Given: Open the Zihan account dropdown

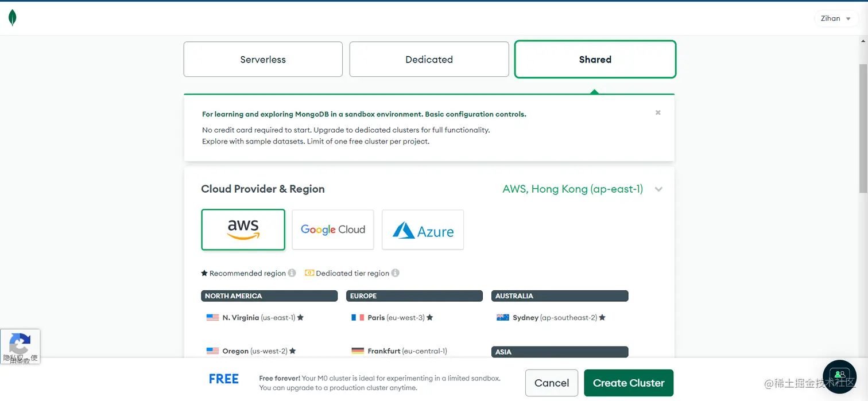Looking at the screenshot, I should click(x=836, y=18).
